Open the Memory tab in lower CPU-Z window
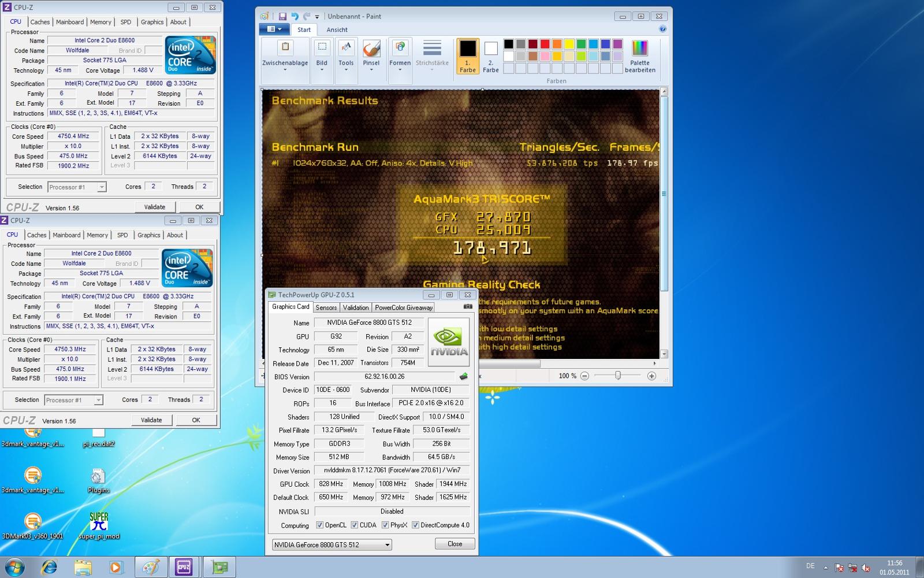Image resolution: width=924 pixels, height=578 pixels. [x=97, y=235]
